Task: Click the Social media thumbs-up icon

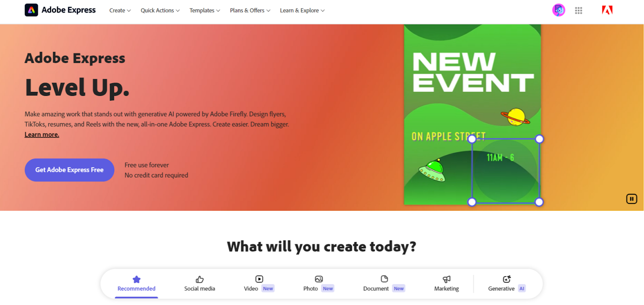Action: coord(200,279)
